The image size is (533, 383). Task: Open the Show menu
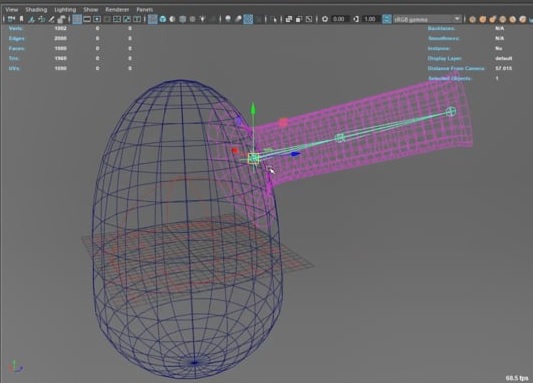[x=90, y=10]
